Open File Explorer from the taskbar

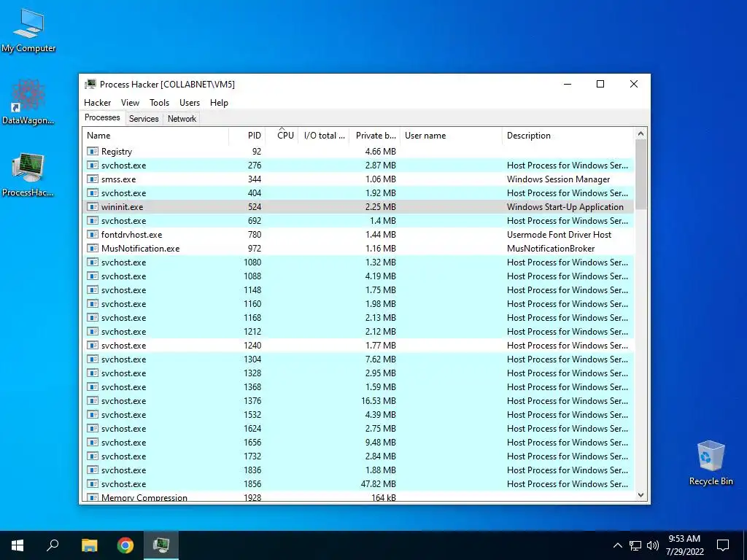coord(89,545)
